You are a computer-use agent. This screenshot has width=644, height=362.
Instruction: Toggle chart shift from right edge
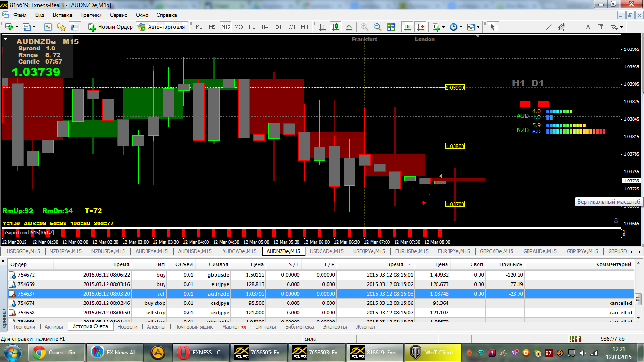tap(420, 27)
